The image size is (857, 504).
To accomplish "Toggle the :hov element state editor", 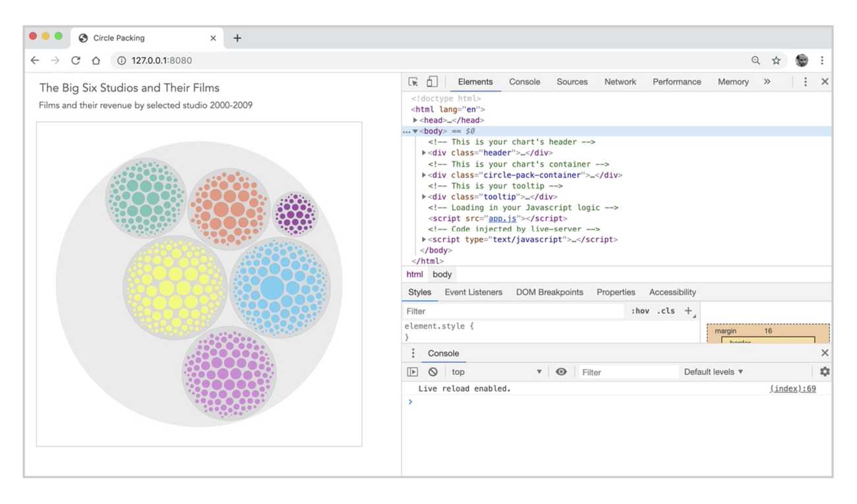I will point(640,310).
